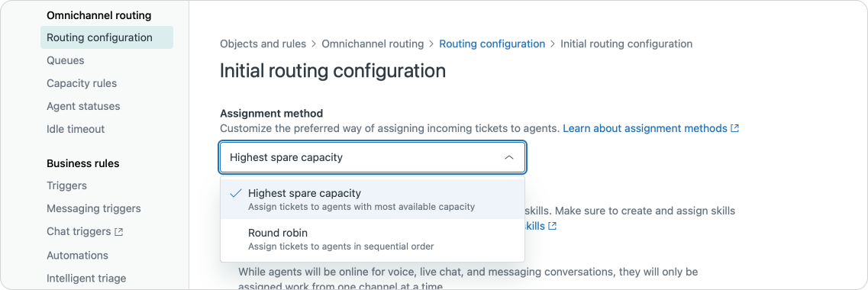Screen dimensions: 868x290
Task: Open Idle timeout settings
Action: (x=76, y=129)
